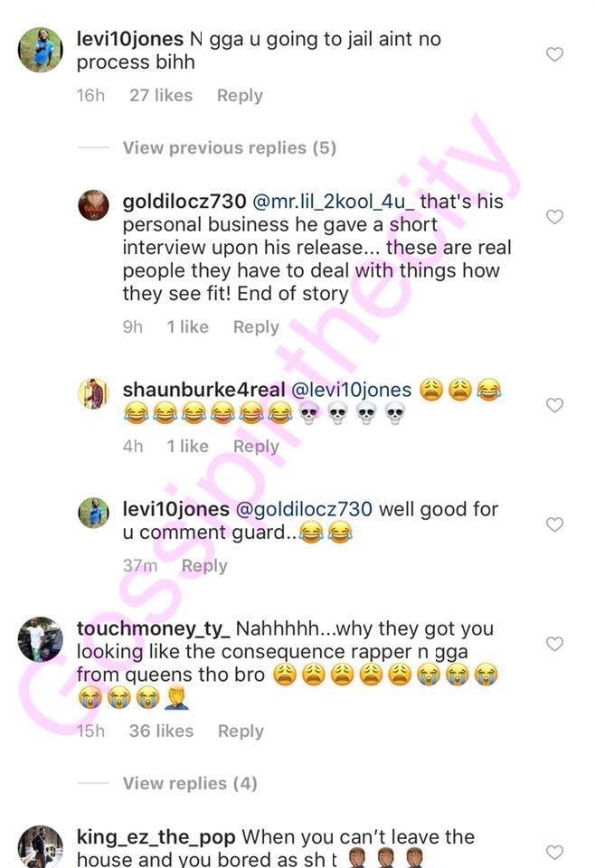Tap heart on goldilocz730's reply
Image resolution: width=595 pixels, height=868 pixels.
point(554,216)
